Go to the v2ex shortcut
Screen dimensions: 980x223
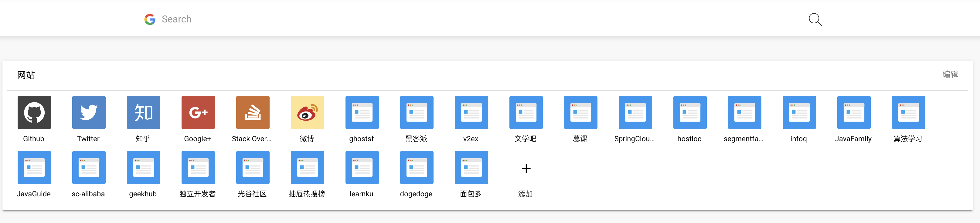pos(471,112)
